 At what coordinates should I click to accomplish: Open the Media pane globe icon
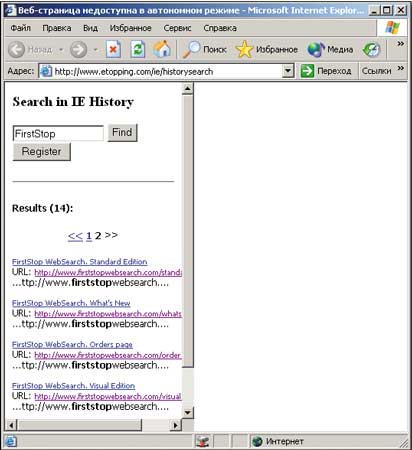[x=316, y=50]
